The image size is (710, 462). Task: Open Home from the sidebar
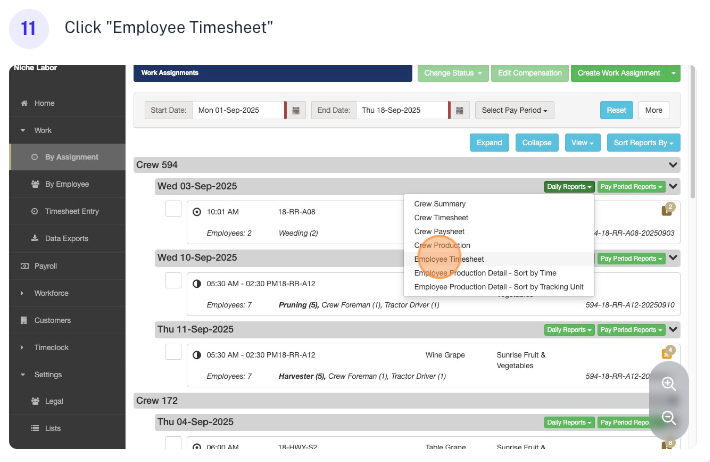point(44,103)
